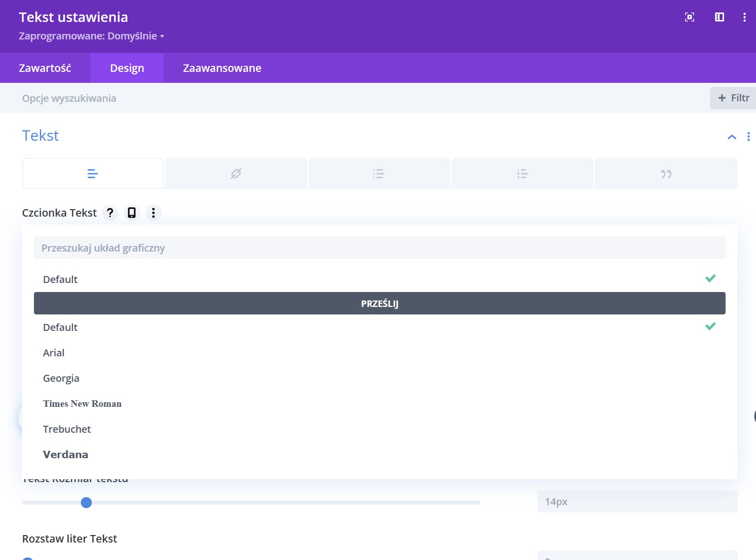Click the expand modal fullscreen icon
This screenshot has height=560, width=756.
point(690,17)
